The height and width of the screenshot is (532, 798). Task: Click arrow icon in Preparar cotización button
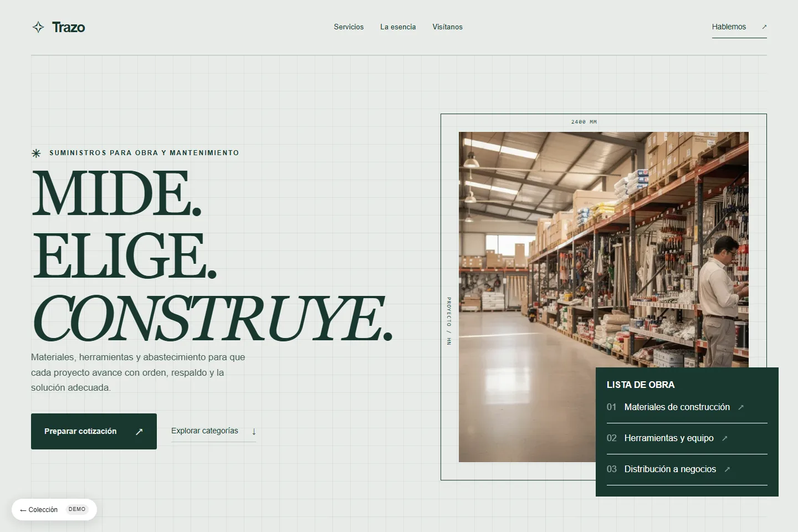click(139, 431)
